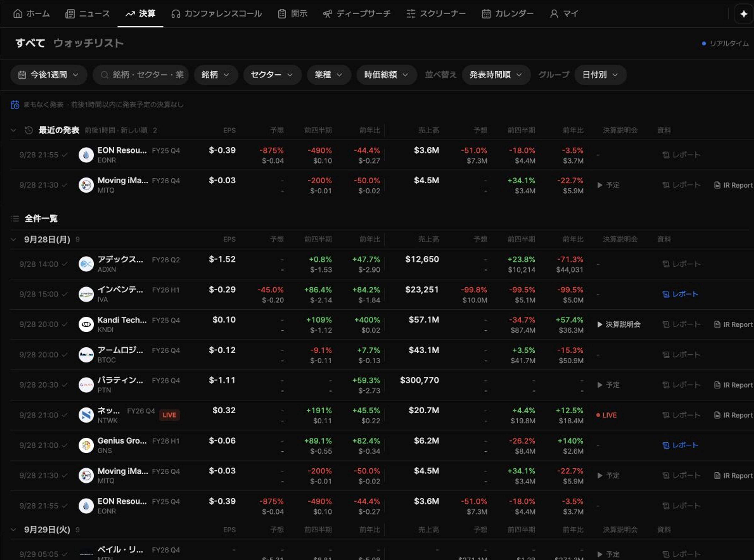Open the blue レポート link for IVA
The image size is (754, 560).
[680, 294]
